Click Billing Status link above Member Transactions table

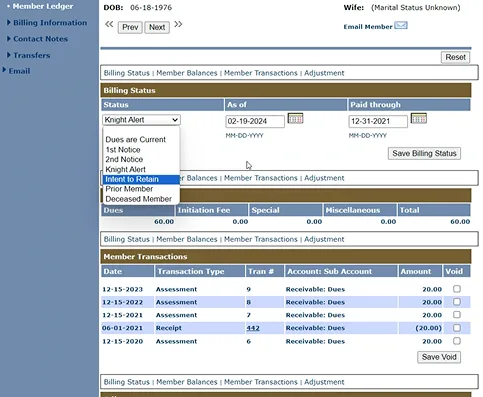(127, 239)
